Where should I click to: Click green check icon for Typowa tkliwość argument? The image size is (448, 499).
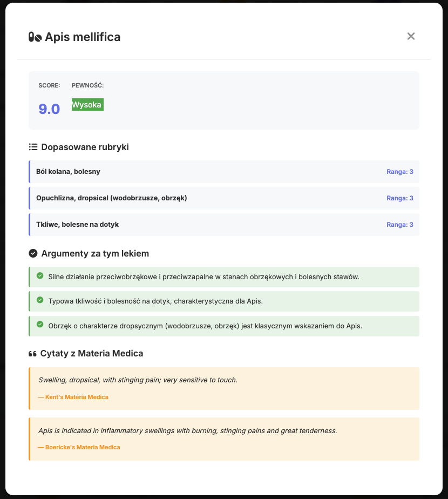[40, 300]
